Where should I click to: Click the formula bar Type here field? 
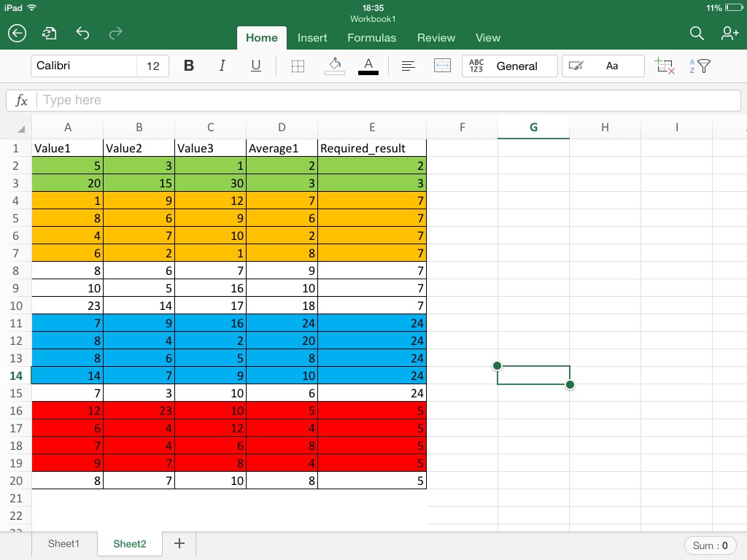pos(219,100)
